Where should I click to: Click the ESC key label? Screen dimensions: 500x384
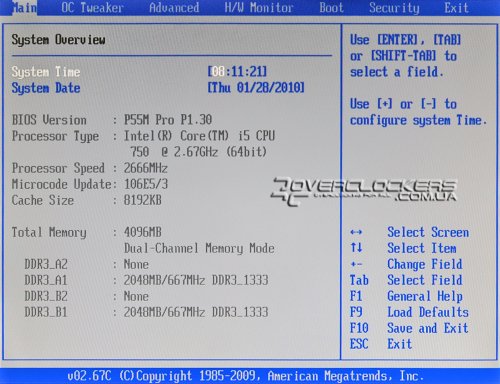click(x=359, y=344)
